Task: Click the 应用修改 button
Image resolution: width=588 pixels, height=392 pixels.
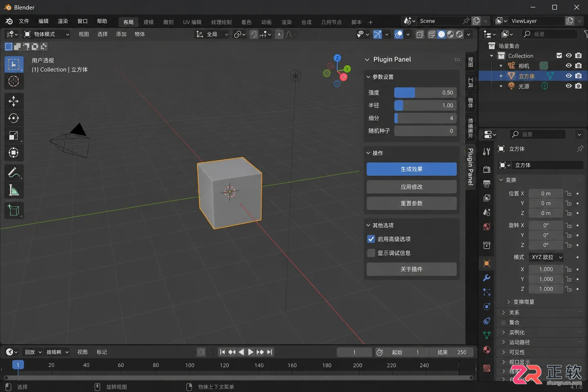Action: 412,187
